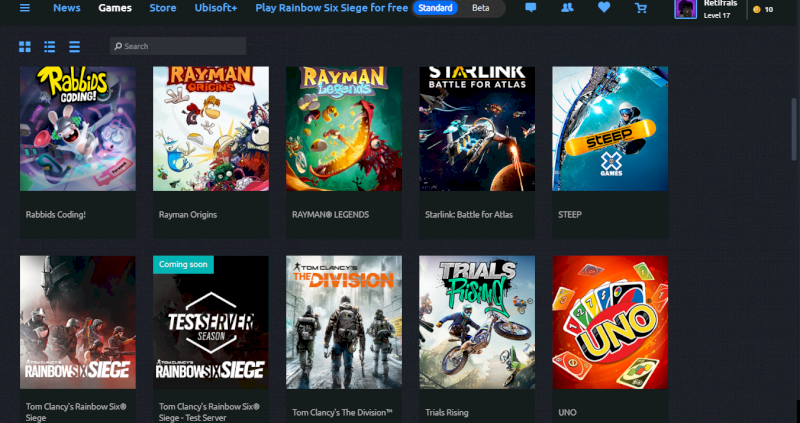Open the Rayman Origins game tile
The width and height of the screenshot is (800, 423).
point(211,128)
